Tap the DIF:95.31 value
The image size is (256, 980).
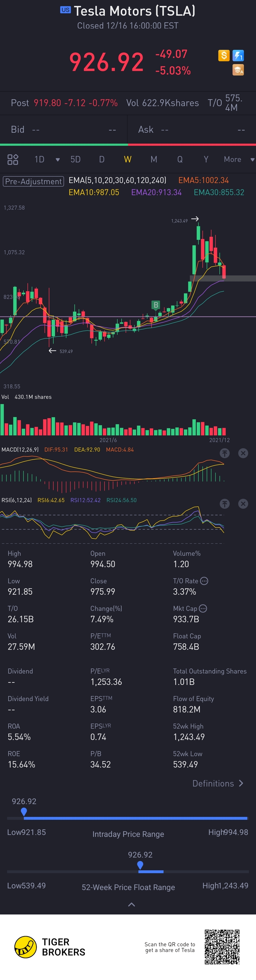[56, 450]
